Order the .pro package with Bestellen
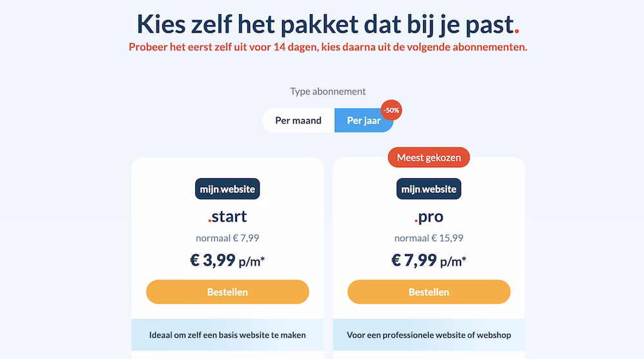This screenshot has width=644, height=359. pos(429,291)
